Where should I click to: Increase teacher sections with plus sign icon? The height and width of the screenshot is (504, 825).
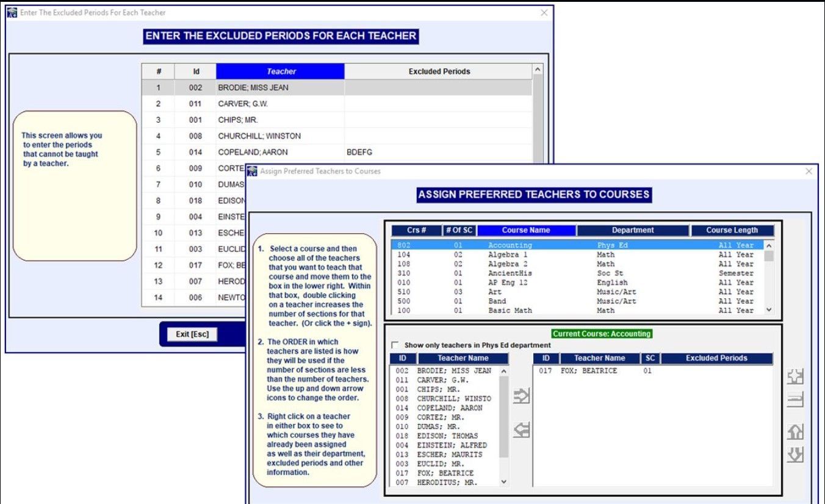(x=795, y=376)
